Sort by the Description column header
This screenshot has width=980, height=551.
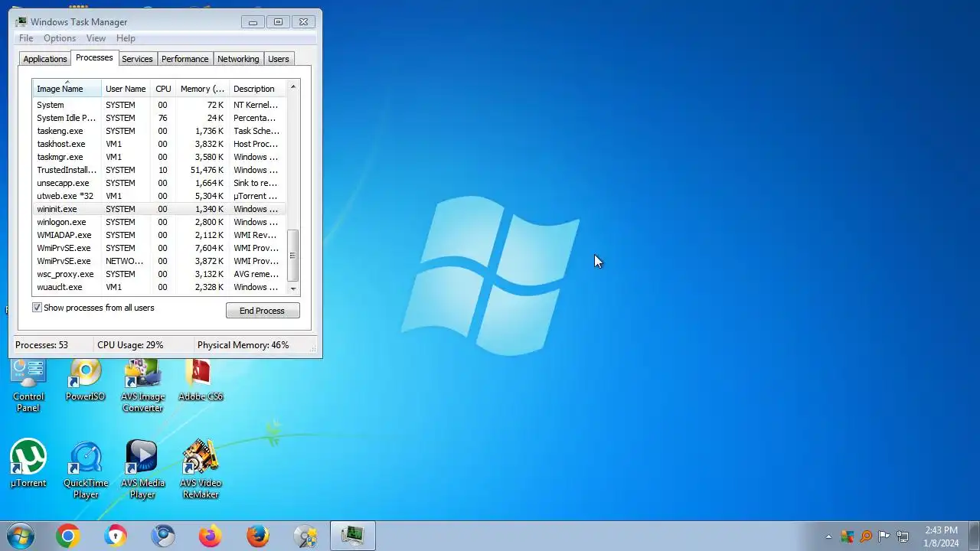pyautogui.click(x=257, y=89)
